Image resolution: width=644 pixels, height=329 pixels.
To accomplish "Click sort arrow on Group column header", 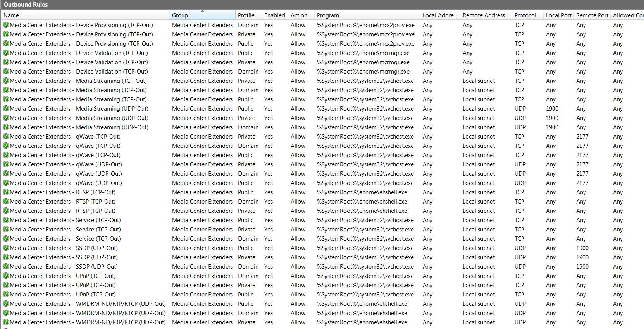I will point(202,12).
